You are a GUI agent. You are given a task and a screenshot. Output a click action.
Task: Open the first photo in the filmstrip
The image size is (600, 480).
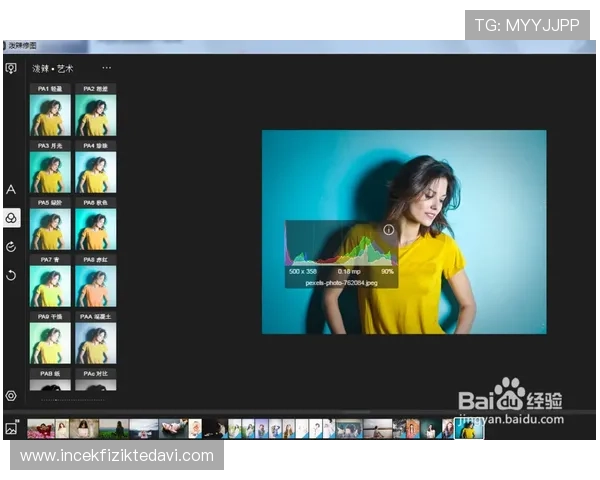(x=40, y=428)
